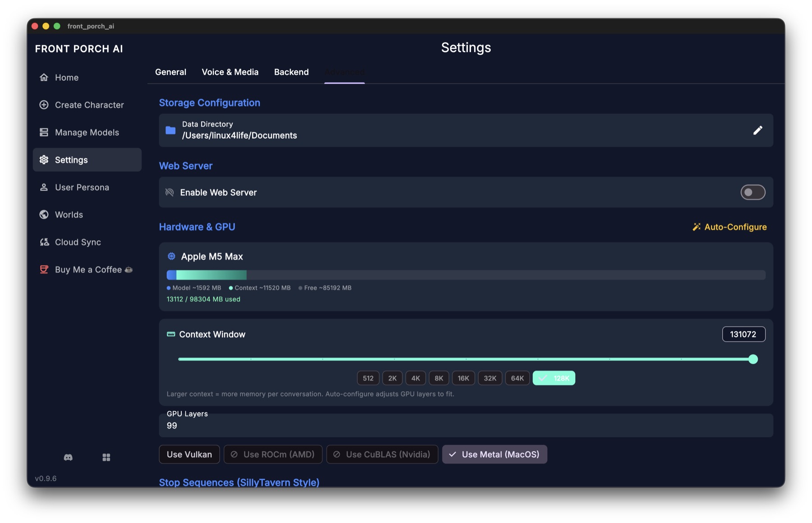The image size is (812, 523).
Task: Click the Storage Configuration heading
Action: [209, 103]
